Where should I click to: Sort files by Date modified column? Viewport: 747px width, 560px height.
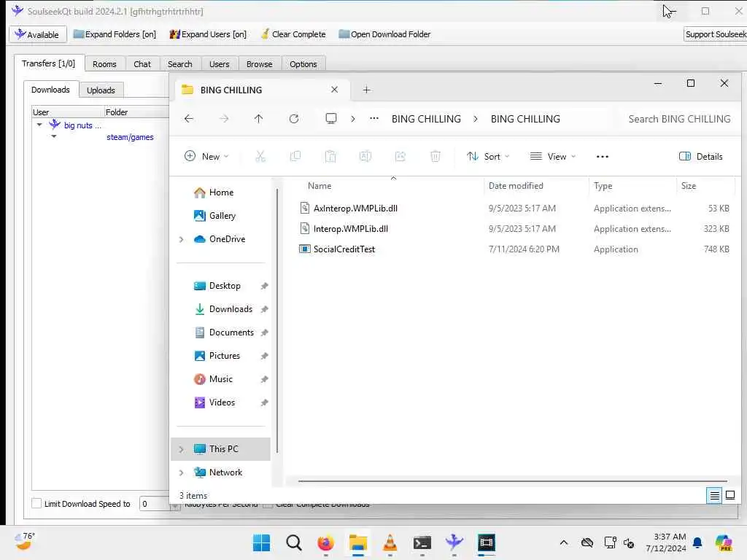coord(536,186)
